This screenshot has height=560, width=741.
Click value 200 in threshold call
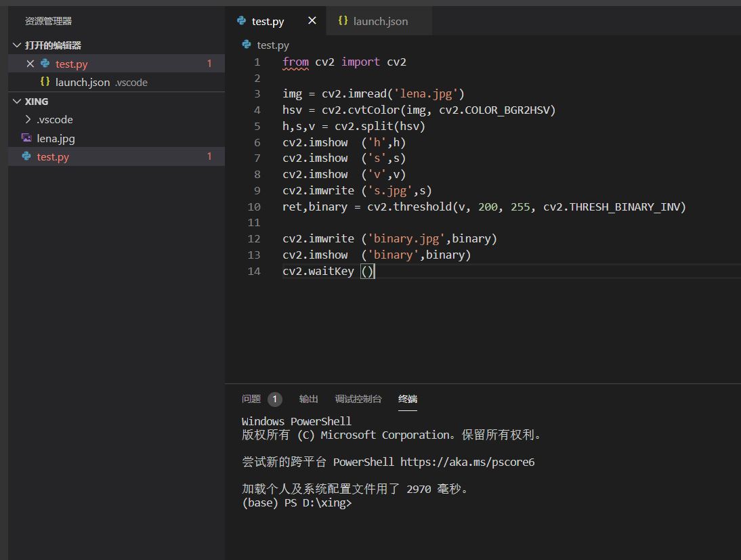click(488, 207)
